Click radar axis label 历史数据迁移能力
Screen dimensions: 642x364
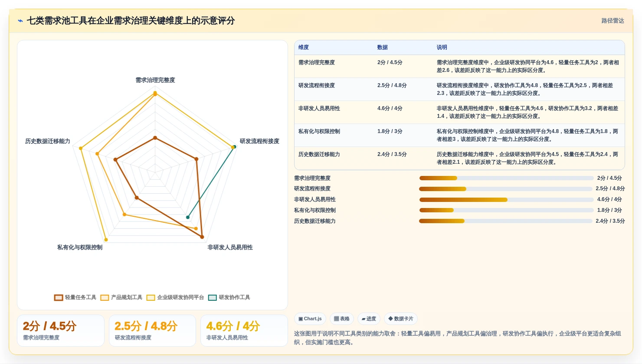[48, 141]
